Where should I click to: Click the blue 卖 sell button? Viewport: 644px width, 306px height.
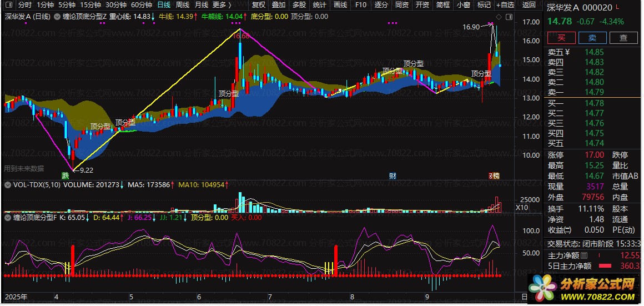(x=592, y=38)
